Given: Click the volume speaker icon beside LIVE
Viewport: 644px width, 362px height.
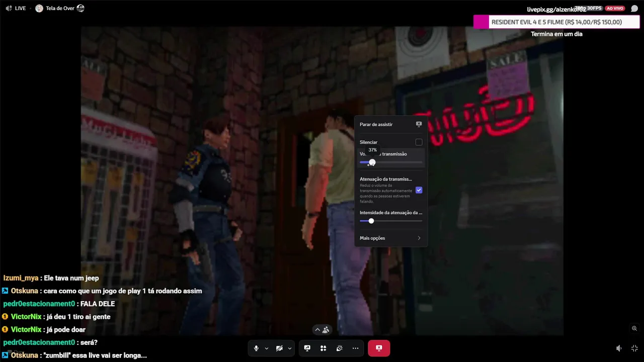Looking at the screenshot, I should 9,9.
